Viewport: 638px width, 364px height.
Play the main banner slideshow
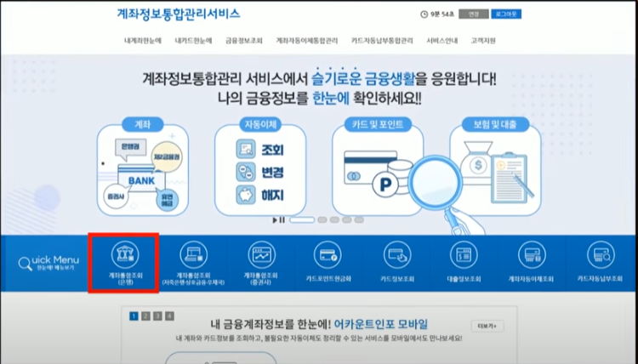point(275,220)
